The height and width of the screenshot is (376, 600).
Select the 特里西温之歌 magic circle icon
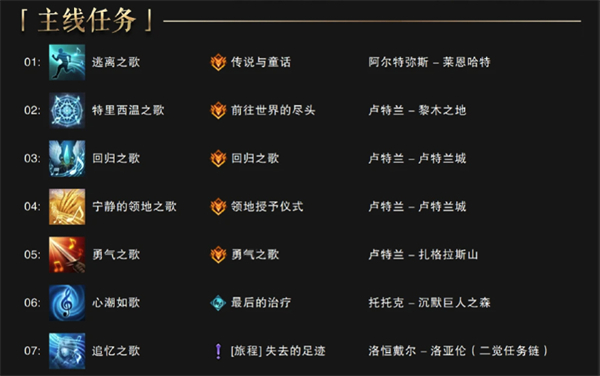[x=67, y=110]
